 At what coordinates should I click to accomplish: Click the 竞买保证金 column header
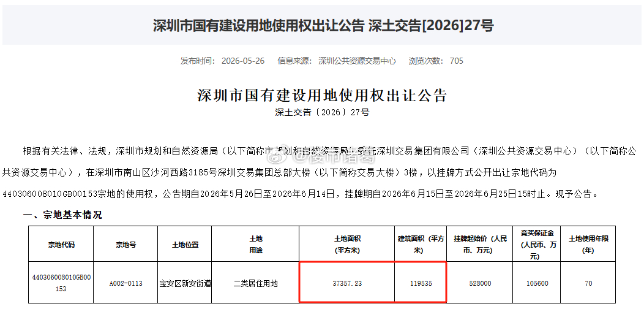536,244
